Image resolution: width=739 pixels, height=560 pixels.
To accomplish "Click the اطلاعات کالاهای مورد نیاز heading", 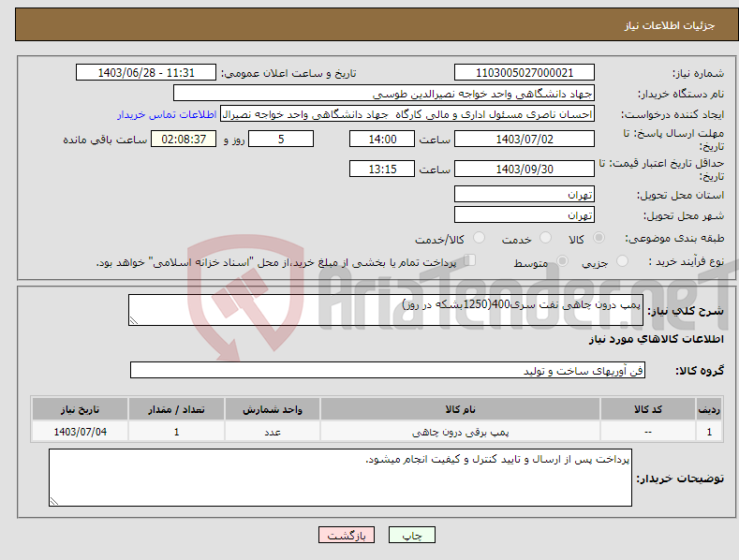I will 656,339.
